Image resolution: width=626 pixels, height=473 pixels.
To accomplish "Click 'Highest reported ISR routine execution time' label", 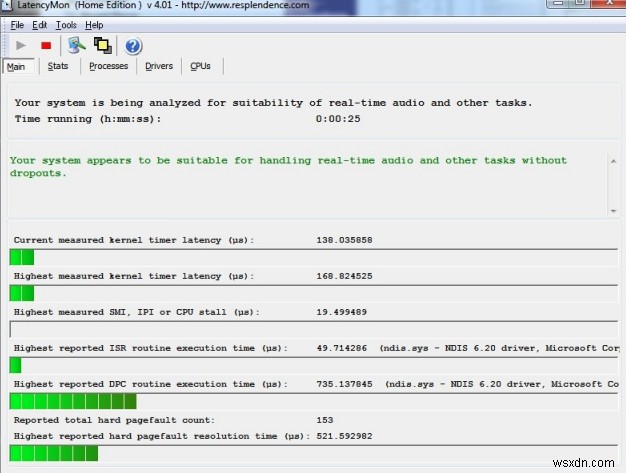I will [151, 348].
